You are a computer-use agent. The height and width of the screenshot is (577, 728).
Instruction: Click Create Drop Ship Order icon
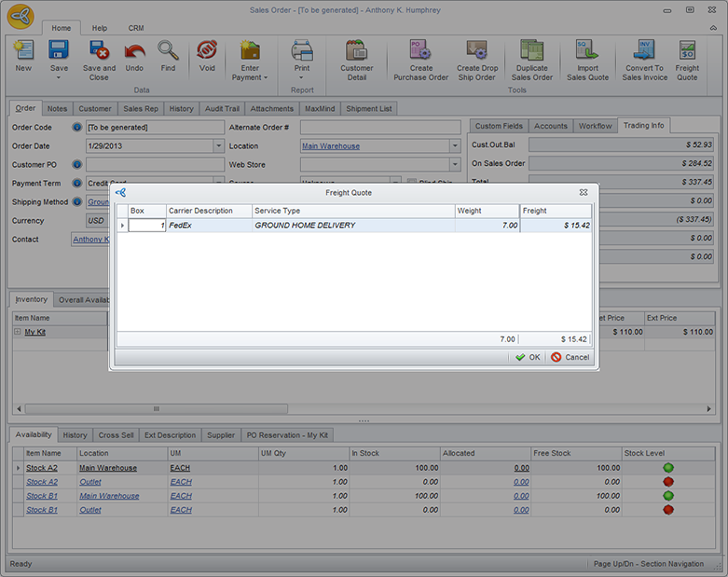[476, 51]
